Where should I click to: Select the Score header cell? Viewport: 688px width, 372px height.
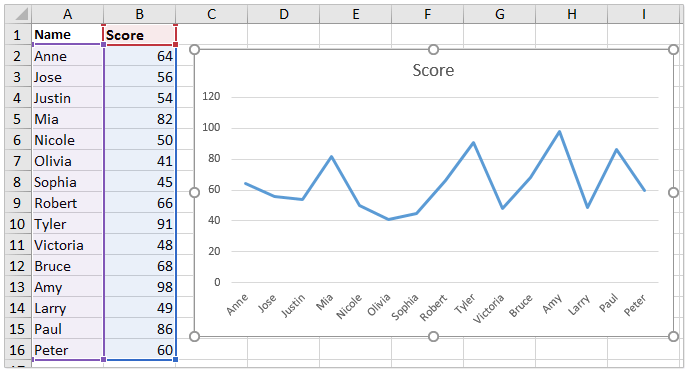140,35
